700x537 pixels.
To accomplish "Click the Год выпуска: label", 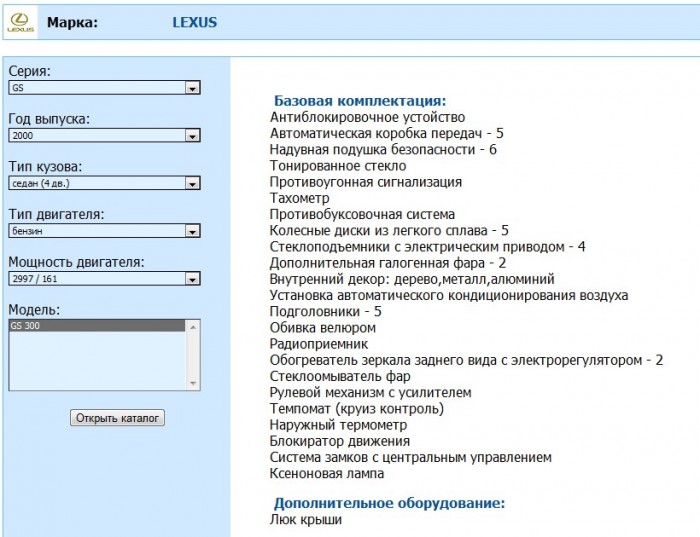I will pyautogui.click(x=49, y=119).
